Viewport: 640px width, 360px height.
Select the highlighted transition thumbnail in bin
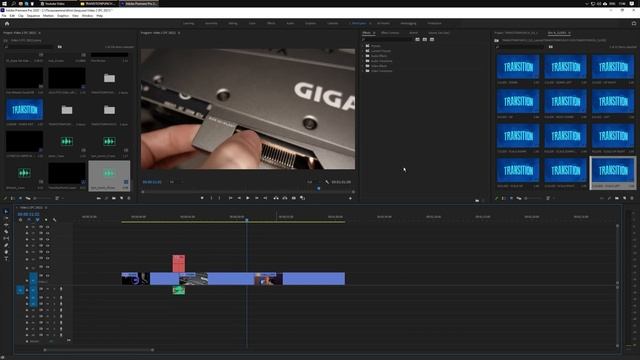pos(613,173)
